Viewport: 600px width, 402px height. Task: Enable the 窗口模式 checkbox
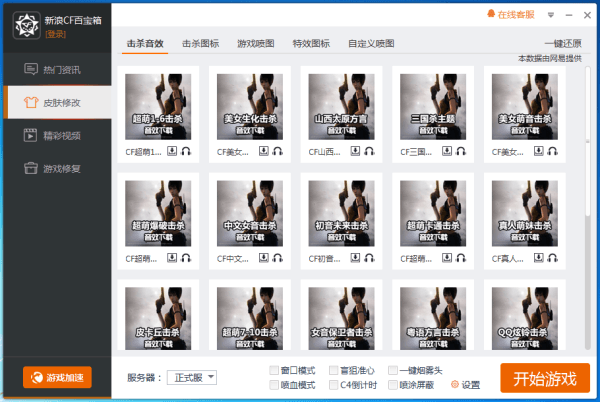coord(275,370)
